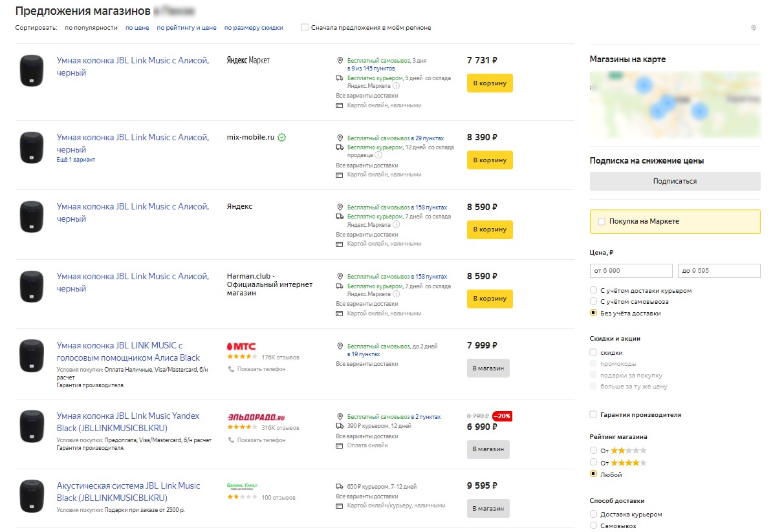Add mix-mobile.ru 8 390 ₽ offer to cart
The width and height of the screenshot is (773, 532).
pos(490,160)
